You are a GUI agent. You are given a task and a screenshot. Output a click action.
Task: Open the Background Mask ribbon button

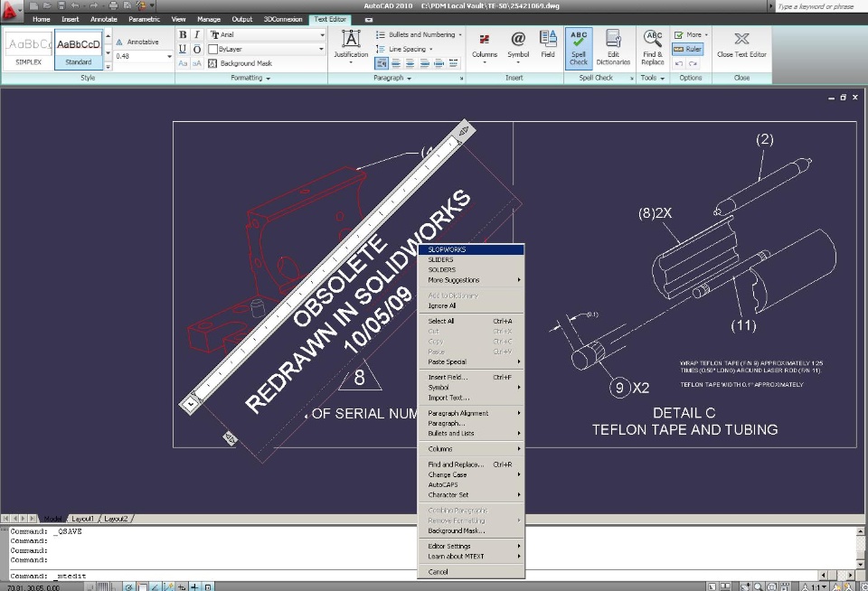[x=241, y=63]
